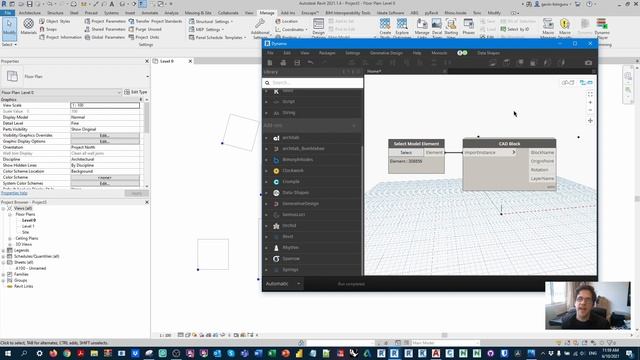Click Edit button for Visibility/Graphics Overrides
This screenshot has width=640, height=360.
pyautogui.click(x=105, y=135)
